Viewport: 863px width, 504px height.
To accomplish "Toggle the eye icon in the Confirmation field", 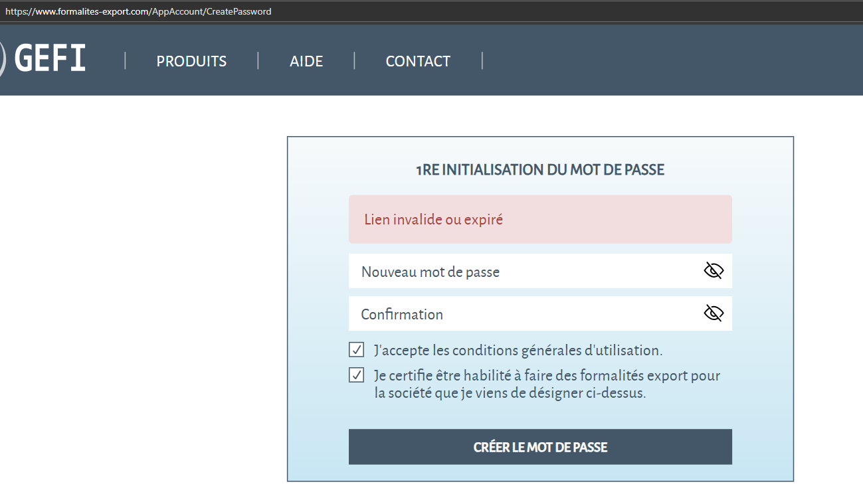I will coord(713,313).
